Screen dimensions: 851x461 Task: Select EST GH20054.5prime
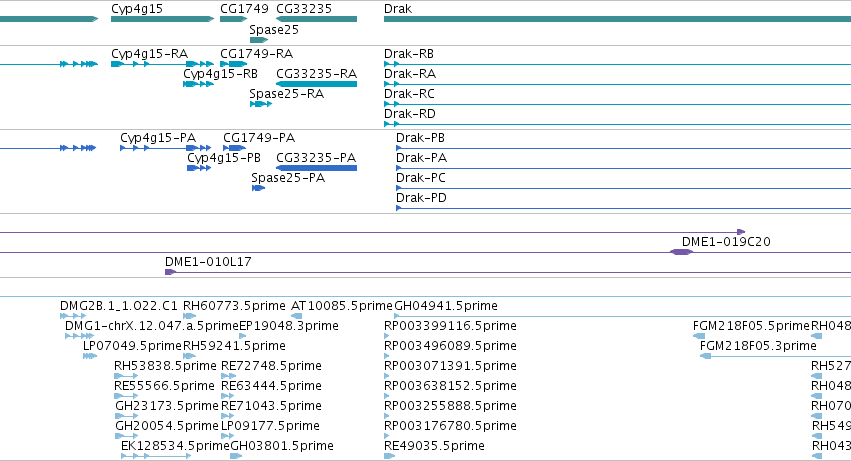click(x=167, y=427)
